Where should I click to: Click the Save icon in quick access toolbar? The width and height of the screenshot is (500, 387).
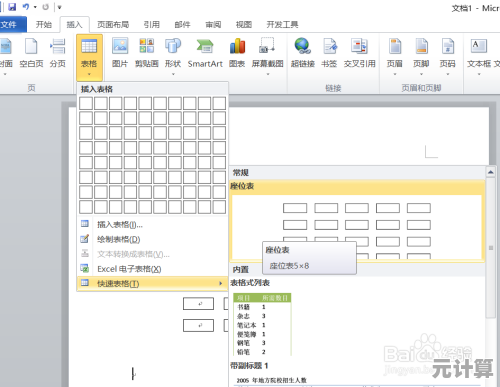pos(12,7)
